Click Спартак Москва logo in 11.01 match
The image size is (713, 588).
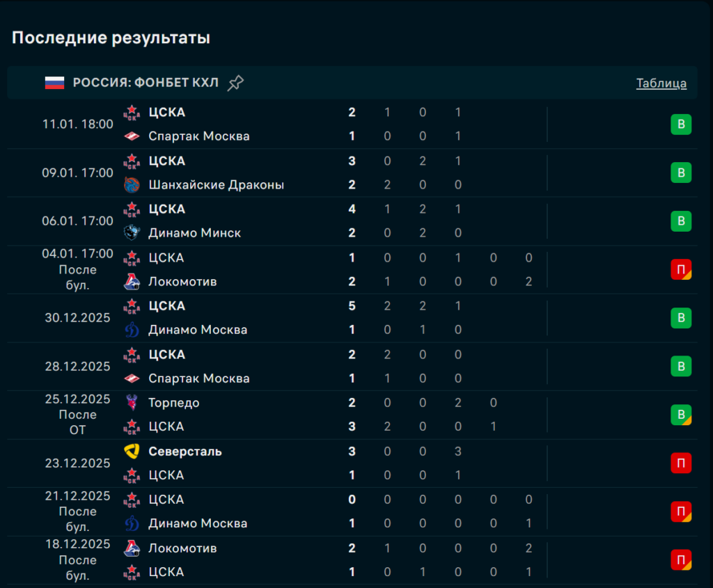[132, 136]
